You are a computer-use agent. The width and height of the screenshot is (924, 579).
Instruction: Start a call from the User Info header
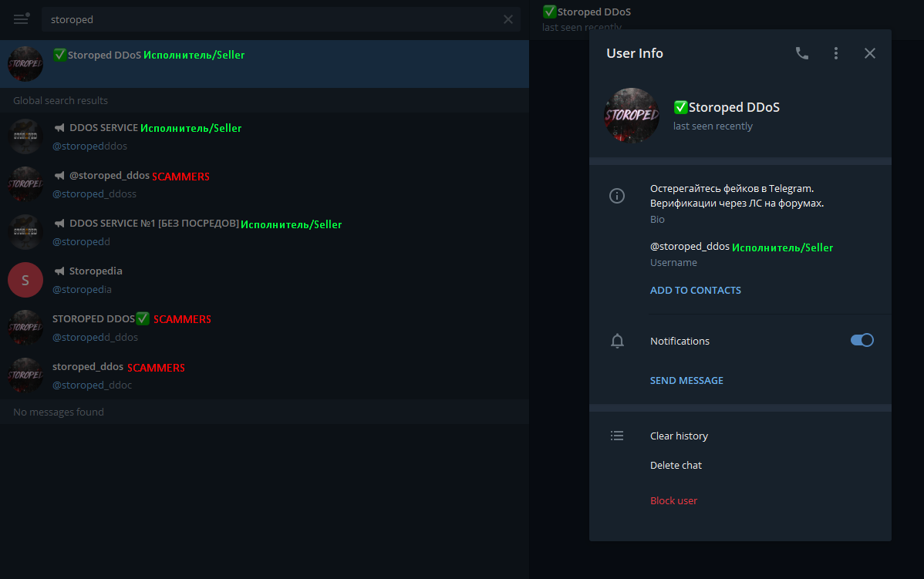(801, 53)
